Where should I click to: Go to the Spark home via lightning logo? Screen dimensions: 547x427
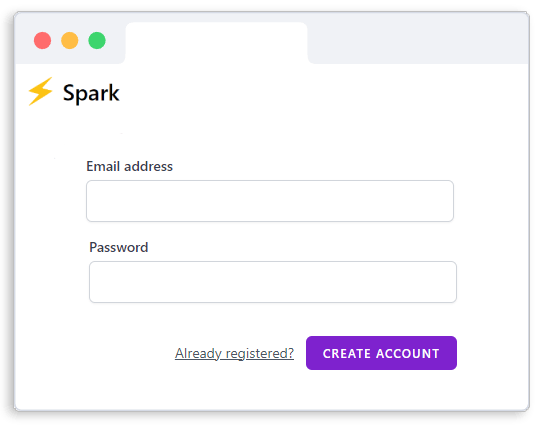40,91
